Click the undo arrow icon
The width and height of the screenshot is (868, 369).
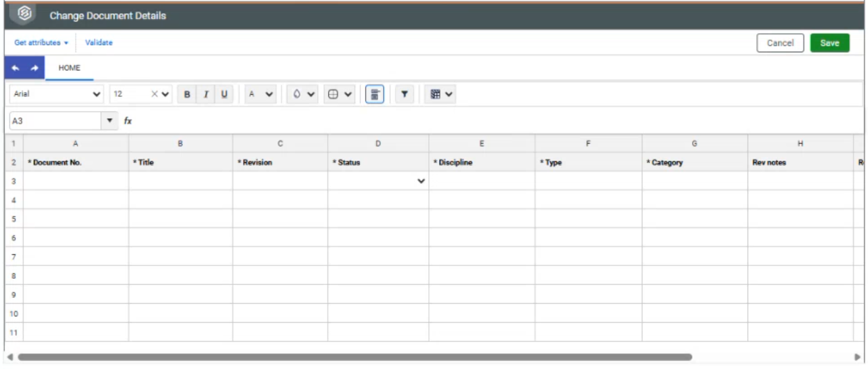click(16, 69)
